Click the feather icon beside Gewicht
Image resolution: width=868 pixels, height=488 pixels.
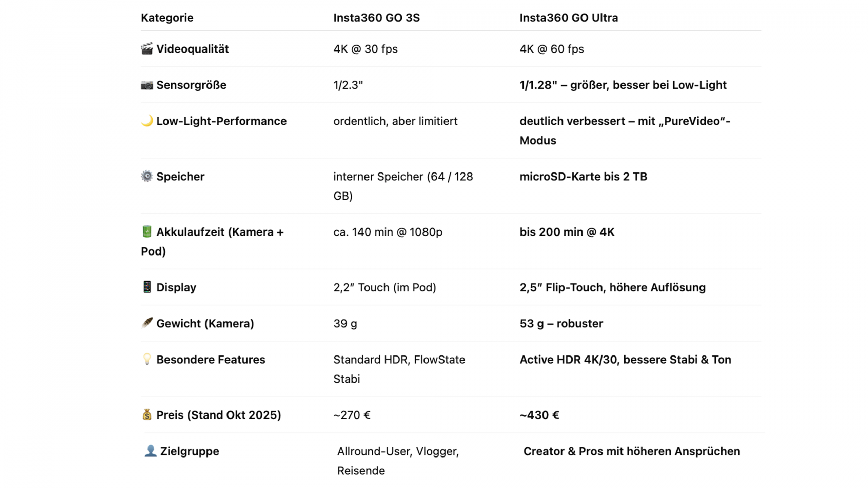point(146,323)
